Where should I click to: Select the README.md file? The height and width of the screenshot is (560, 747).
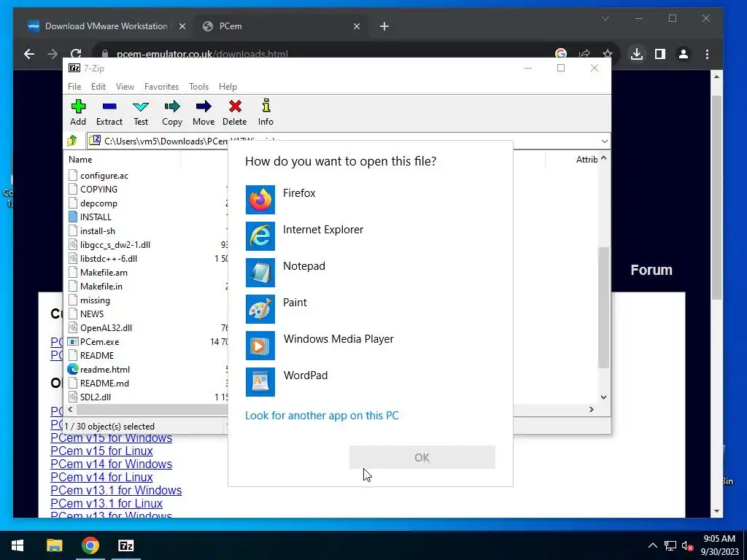(104, 384)
